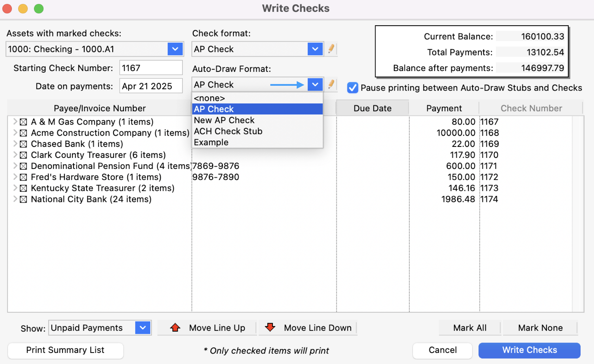Click the Auto-Draw Format pencil edit icon
The height and width of the screenshot is (364, 594).
coord(331,84)
